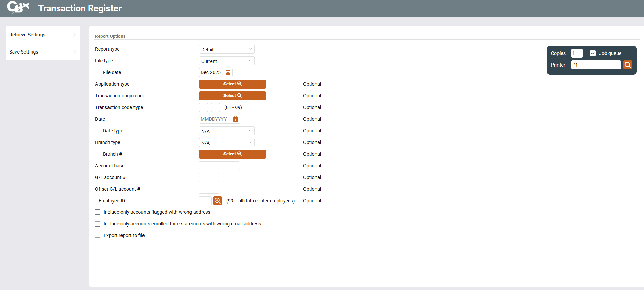Click Select button for Application type
This screenshot has height=290, width=644.
tap(232, 84)
